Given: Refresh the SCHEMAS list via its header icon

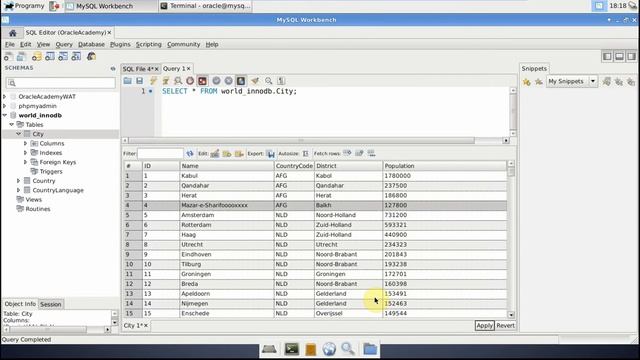Looking at the screenshot, I should (x=113, y=69).
